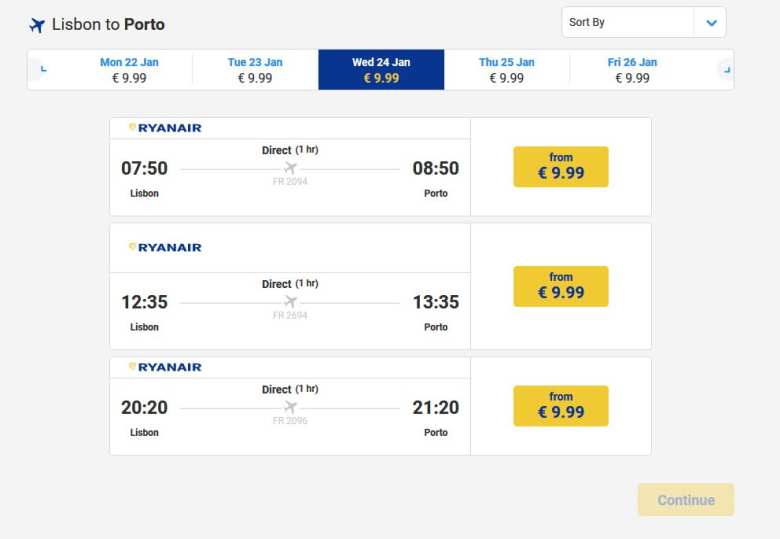This screenshot has width=780, height=539.
Task: Choose the Thu 25 Jan date tab
Action: 507,70
